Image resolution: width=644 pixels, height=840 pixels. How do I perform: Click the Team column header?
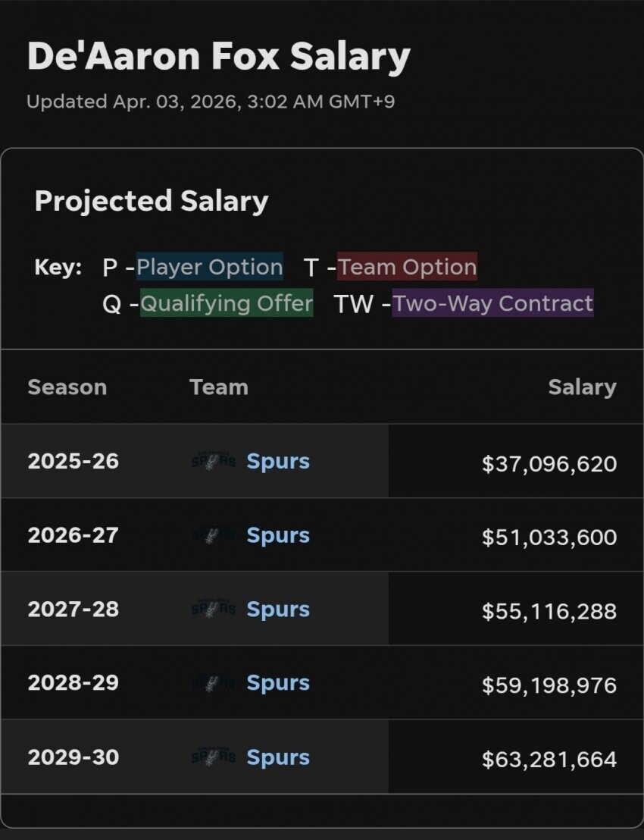tap(219, 387)
